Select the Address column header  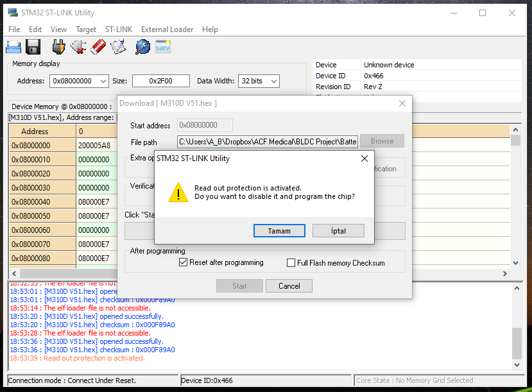42,132
